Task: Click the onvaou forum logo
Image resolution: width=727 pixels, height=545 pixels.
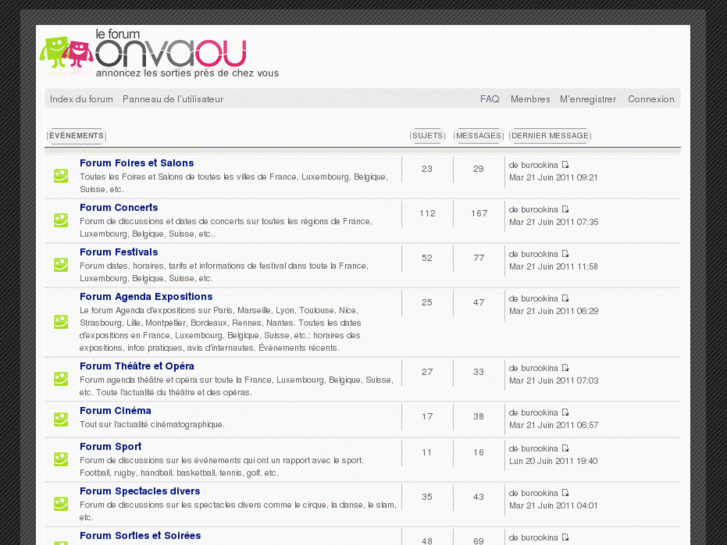Action: [x=159, y=53]
